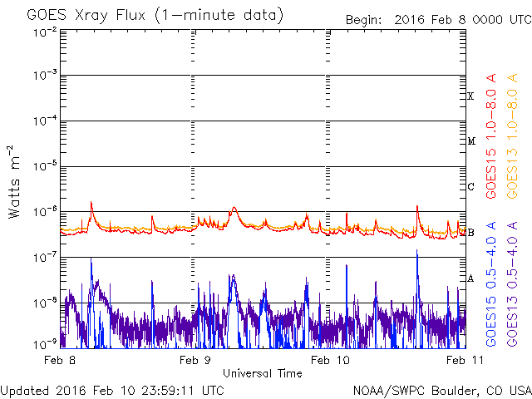Click the A flare class marker

[470, 278]
